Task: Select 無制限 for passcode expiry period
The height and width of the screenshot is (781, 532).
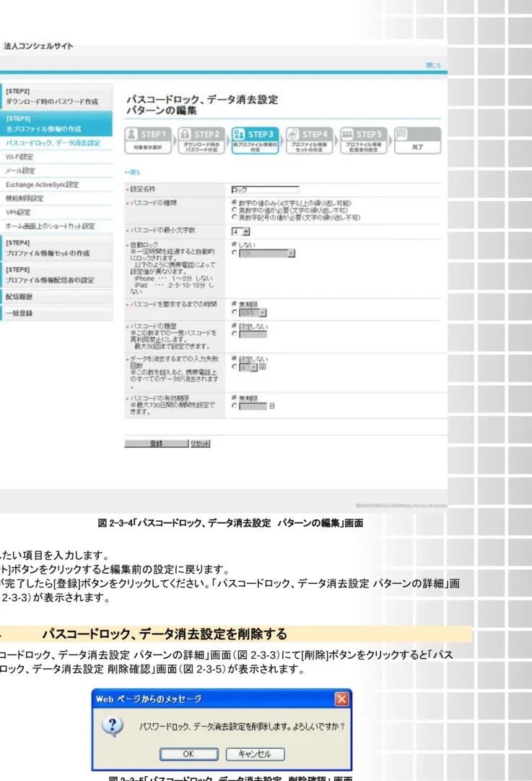Action: [x=235, y=398]
